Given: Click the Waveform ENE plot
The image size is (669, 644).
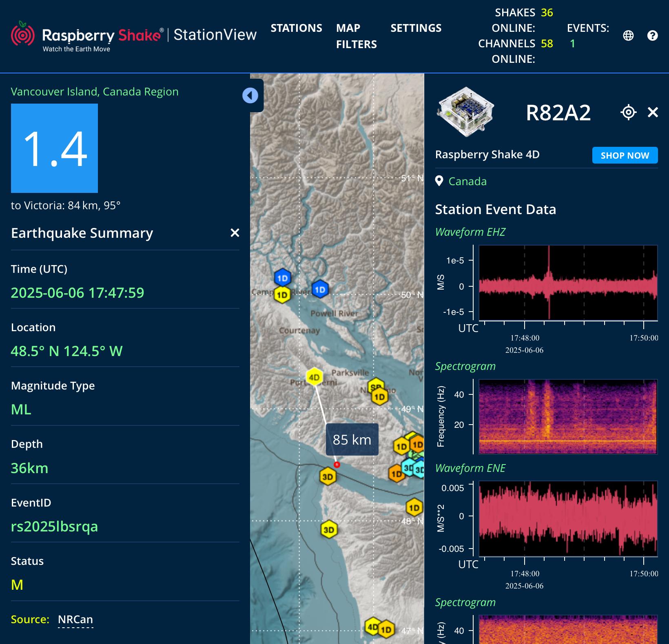Looking at the screenshot, I should (x=568, y=518).
